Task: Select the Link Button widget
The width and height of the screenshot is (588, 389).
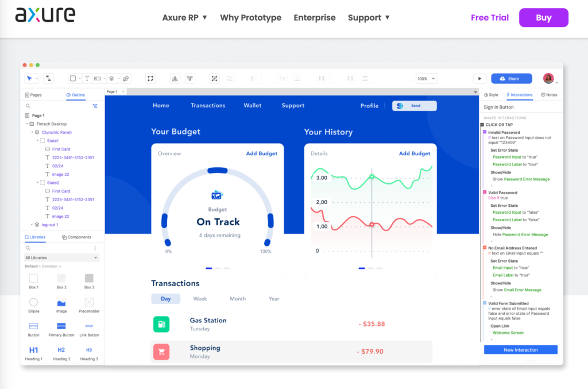Action: 89,329
